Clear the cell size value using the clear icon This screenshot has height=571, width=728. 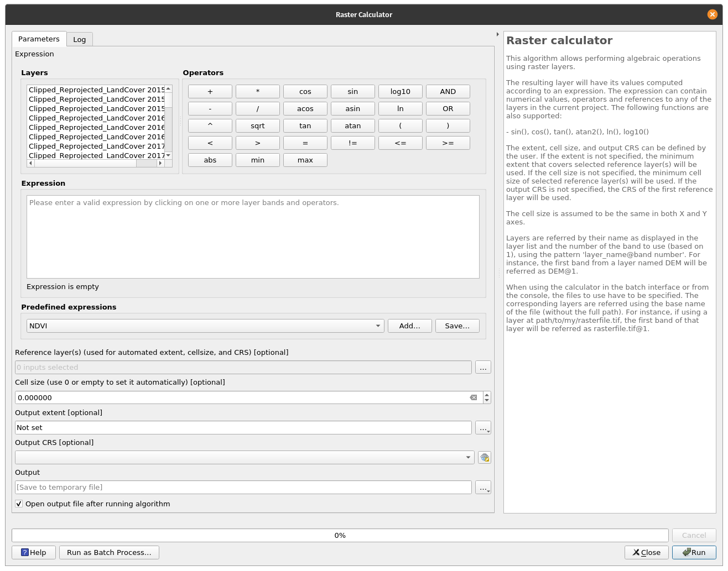point(474,397)
